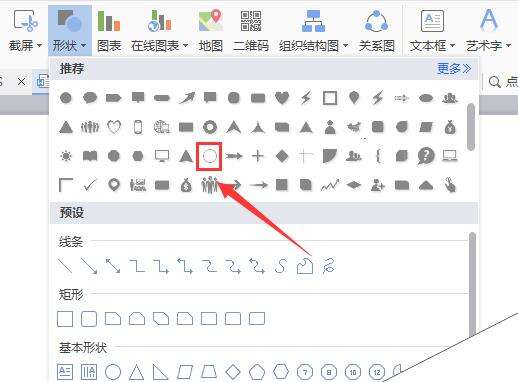Image resolution: width=518 pixels, height=382 pixels.
Task: Select the S-curve line in 线条
Action: click(281, 266)
